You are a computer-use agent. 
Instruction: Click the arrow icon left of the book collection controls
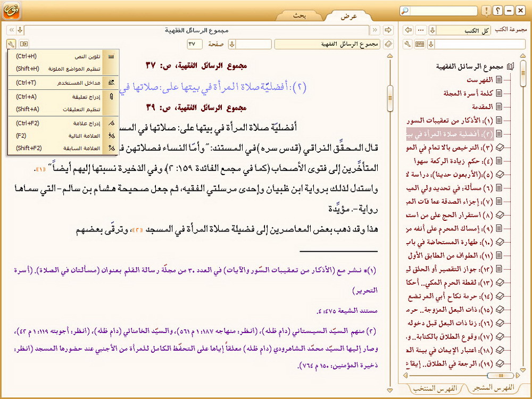[x=409, y=30]
